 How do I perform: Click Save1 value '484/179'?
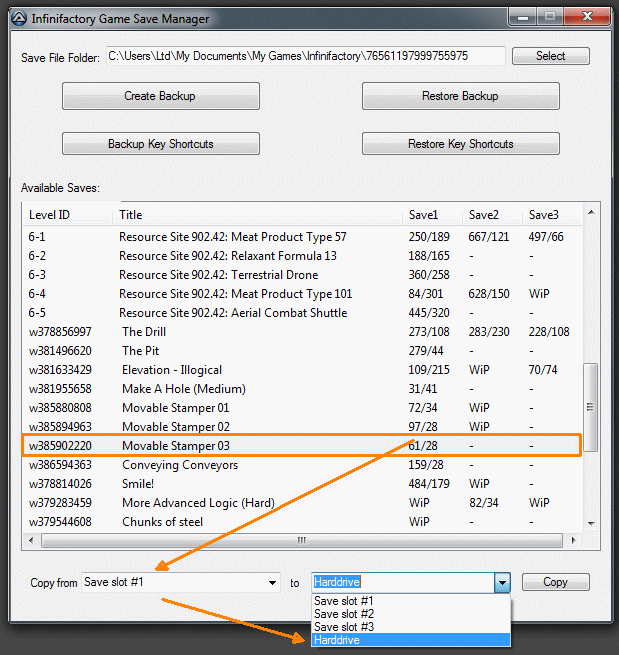pyautogui.click(x=429, y=484)
